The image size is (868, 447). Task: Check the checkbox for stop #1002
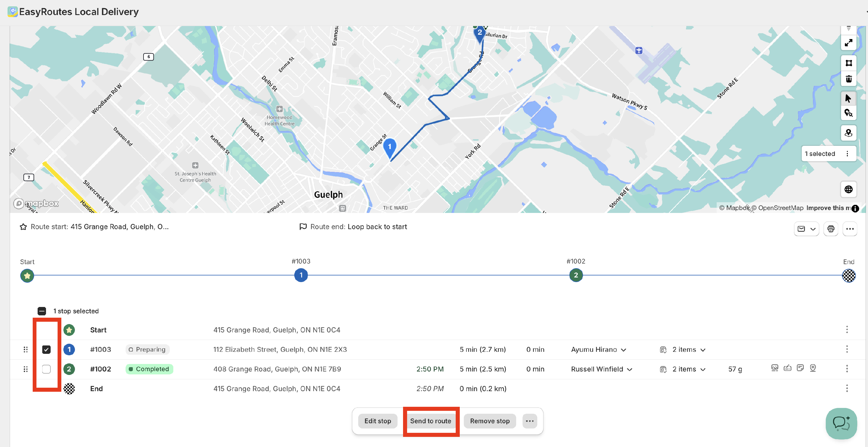click(47, 369)
